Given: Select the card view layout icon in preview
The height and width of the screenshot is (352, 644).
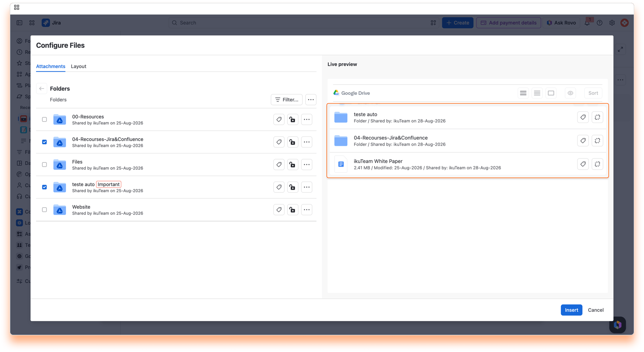Looking at the screenshot, I should pyautogui.click(x=523, y=93).
